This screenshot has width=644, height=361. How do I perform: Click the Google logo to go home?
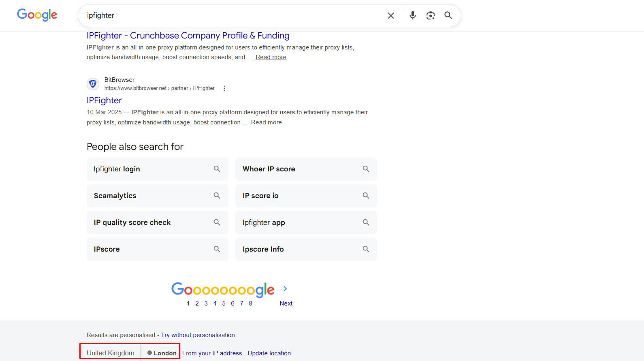coord(37,15)
